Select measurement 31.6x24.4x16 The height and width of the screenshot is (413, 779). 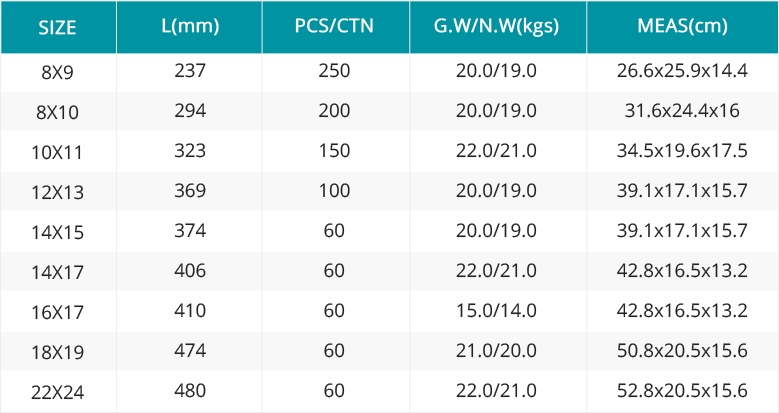click(x=683, y=110)
